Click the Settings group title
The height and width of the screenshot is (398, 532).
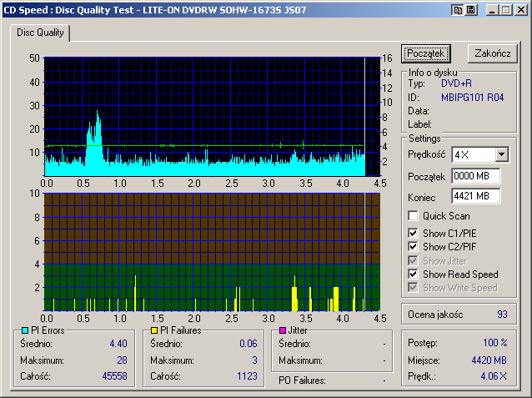pos(424,139)
